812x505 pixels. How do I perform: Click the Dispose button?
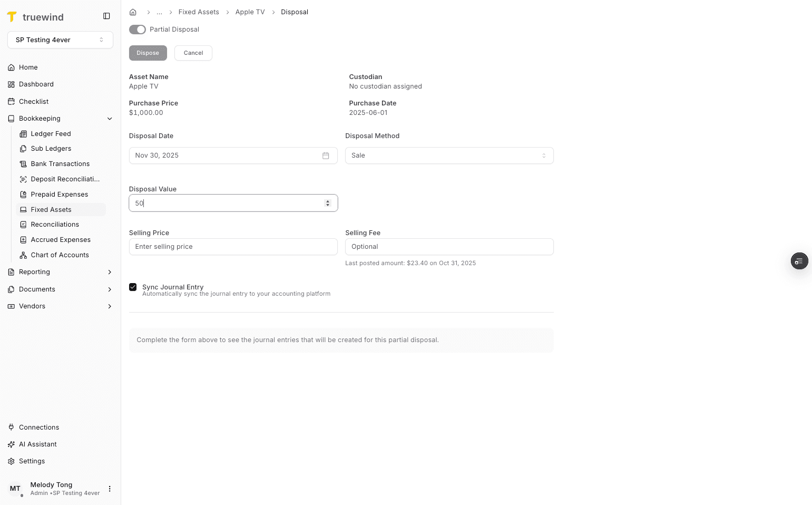point(148,53)
